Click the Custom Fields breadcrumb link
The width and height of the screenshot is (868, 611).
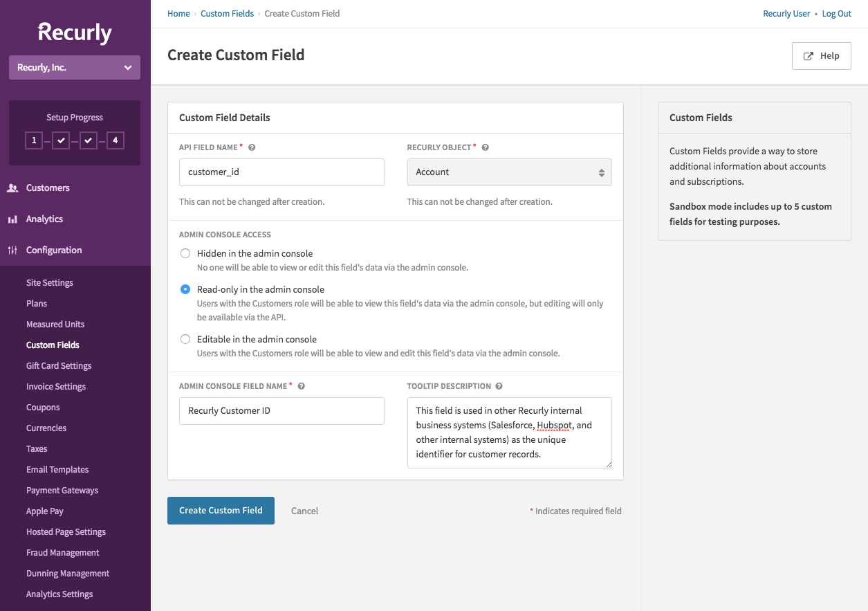227,13
